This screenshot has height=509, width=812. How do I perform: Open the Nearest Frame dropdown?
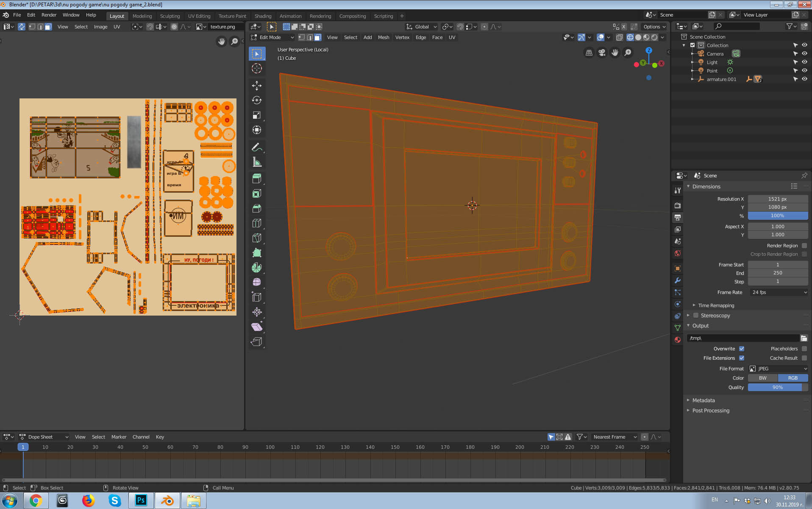pos(615,437)
